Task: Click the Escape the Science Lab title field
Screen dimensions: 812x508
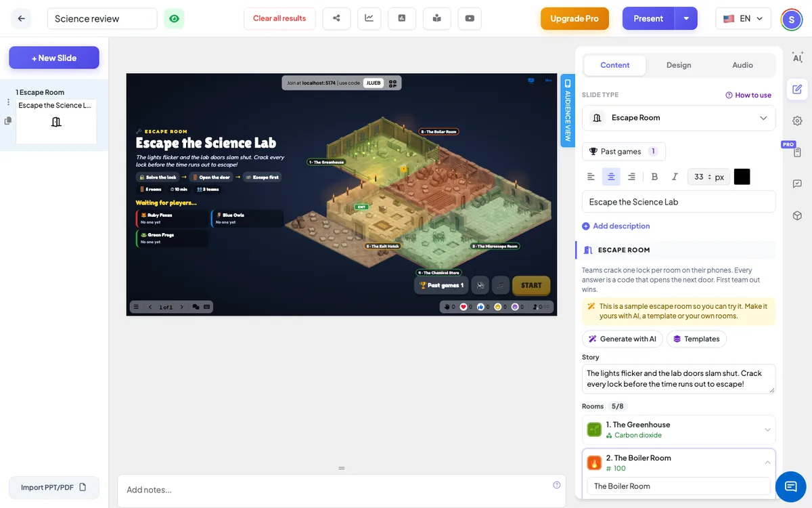Action: 679,202
